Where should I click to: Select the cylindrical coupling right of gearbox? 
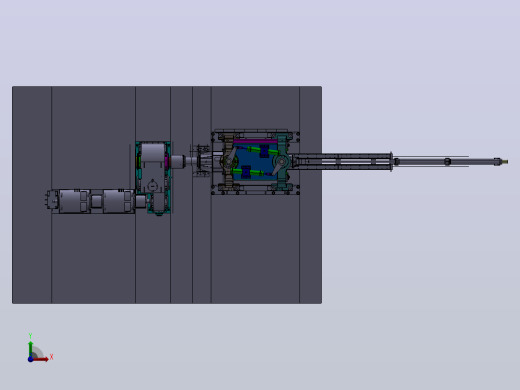177,162
